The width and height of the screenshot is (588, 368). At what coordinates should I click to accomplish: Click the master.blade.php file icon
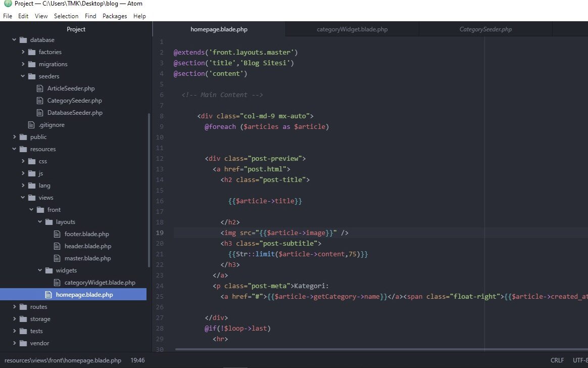click(57, 258)
